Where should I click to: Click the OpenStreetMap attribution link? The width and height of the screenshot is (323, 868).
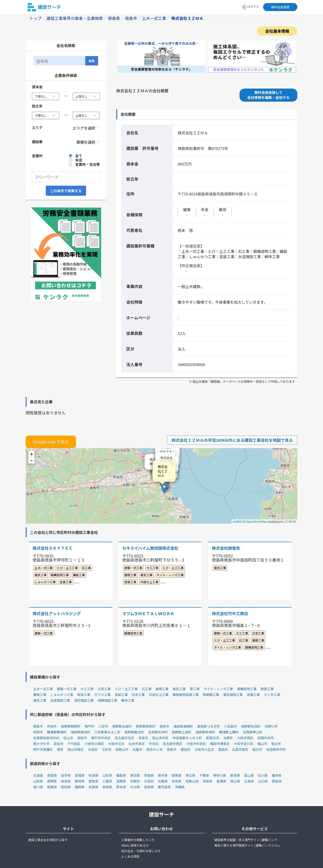[256, 522]
